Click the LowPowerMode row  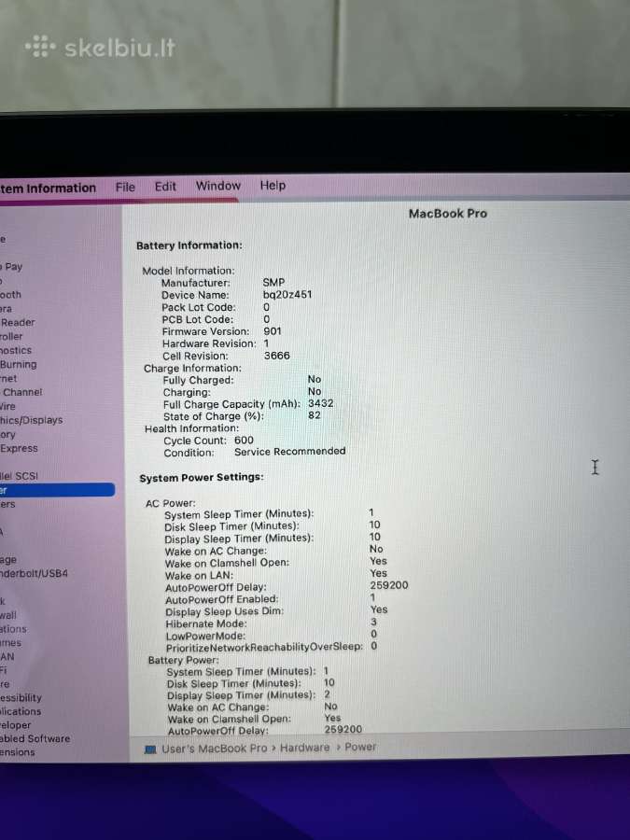tap(272, 636)
